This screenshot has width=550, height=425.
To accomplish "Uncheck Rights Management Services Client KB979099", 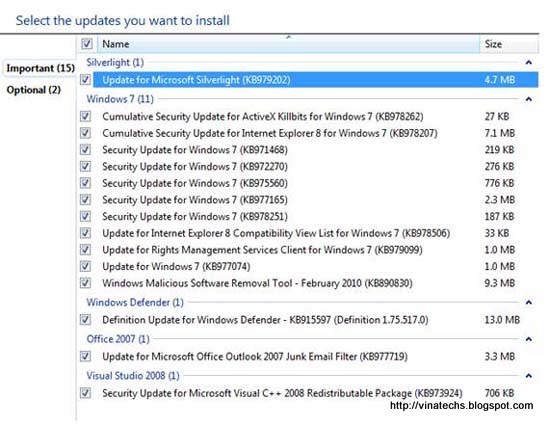I will [86, 250].
